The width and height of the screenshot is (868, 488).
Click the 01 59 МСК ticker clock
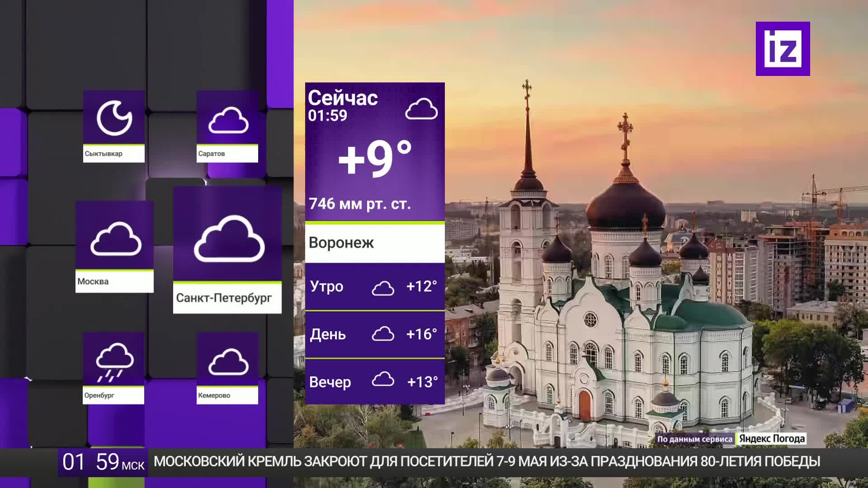coord(103,462)
